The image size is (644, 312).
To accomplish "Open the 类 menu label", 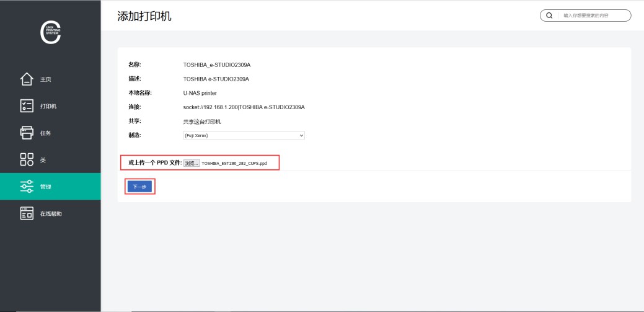I will 43,159.
